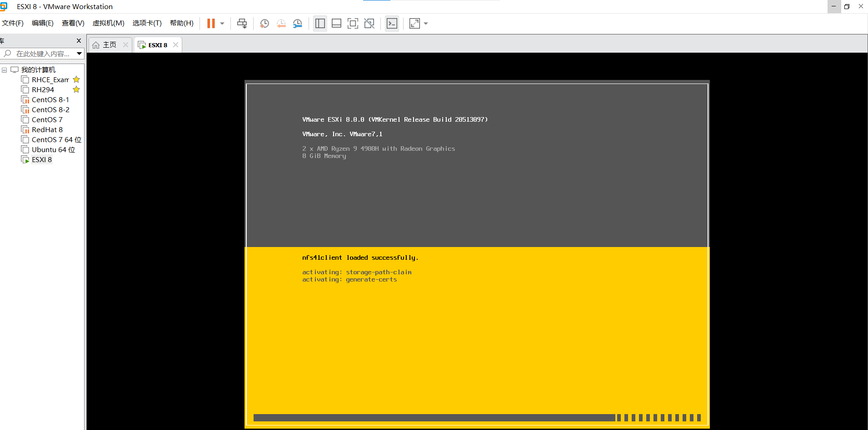Minimize the VMware Workstation window
Viewport: 868px width, 430px height.
pyautogui.click(x=834, y=6)
